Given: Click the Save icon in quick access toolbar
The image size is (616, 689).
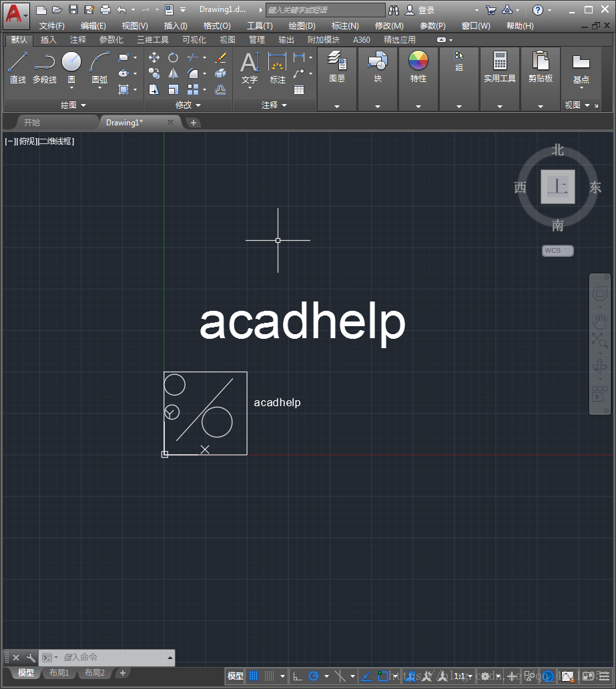Looking at the screenshot, I should click(x=73, y=9).
